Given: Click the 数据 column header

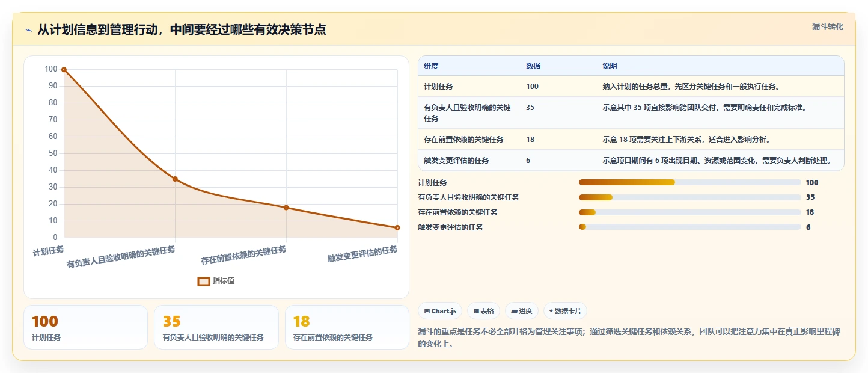Looking at the screenshot, I should click(x=533, y=66).
